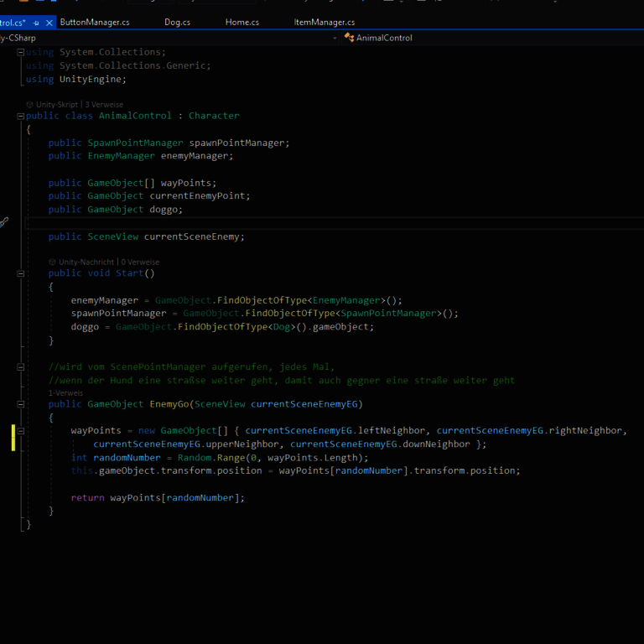The height and width of the screenshot is (644, 644).
Task: Switch to the ButtonManager.cs tab
Action: [x=95, y=22]
